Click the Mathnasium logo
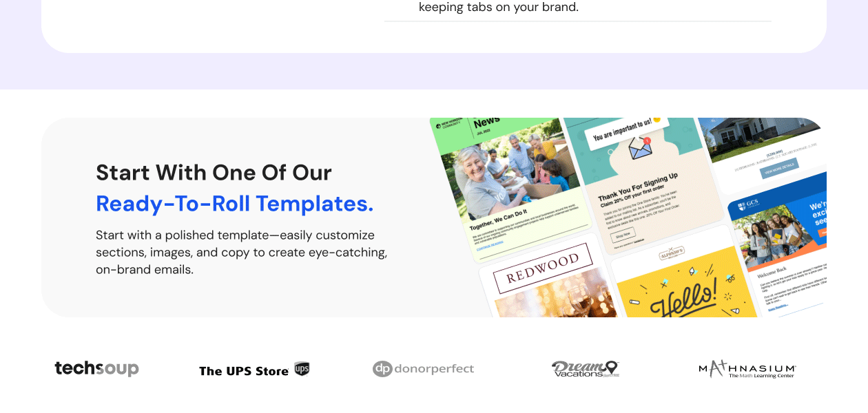This screenshot has height=413, width=868. [x=747, y=369]
